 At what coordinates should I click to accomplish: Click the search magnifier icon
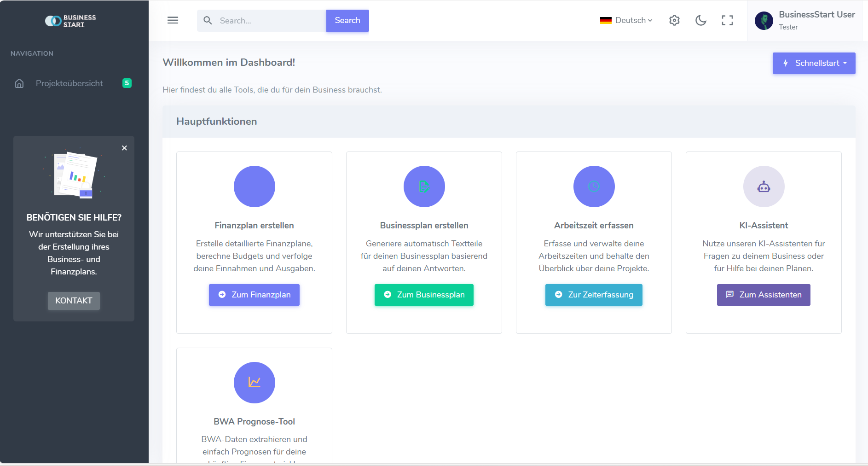pos(208,20)
